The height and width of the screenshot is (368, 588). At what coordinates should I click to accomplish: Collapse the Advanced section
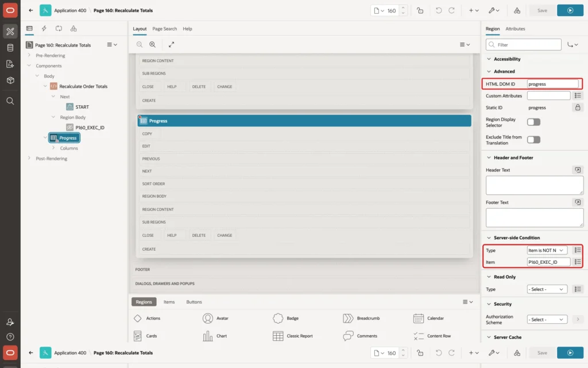[x=489, y=71]
